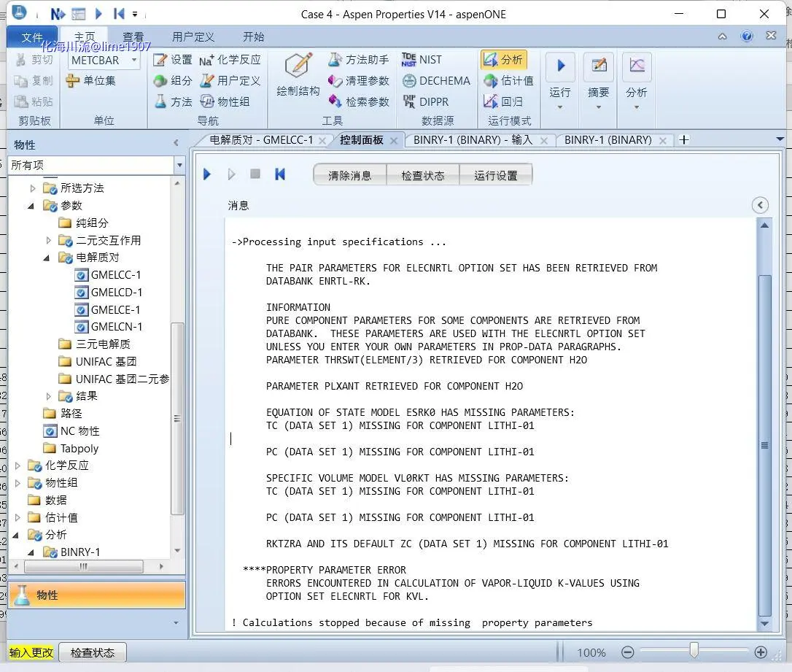Switch to the BINRY-1 (BINARY) - 输入 tab
Viewport: 792px width, 672px height.
(473, 140)
